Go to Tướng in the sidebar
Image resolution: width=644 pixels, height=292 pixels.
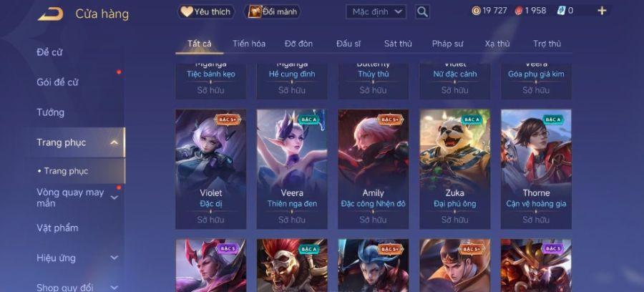pos(51,112)
